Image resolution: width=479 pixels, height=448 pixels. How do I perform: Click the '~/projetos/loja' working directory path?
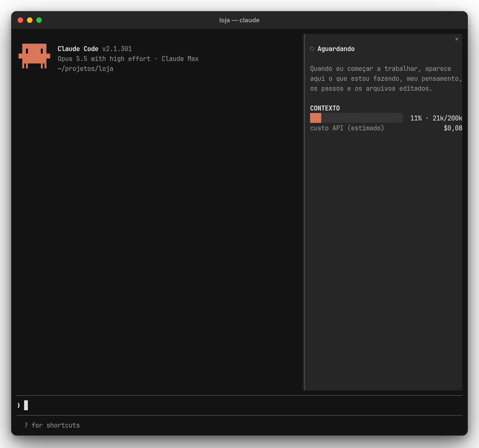(x=85, y=69)
